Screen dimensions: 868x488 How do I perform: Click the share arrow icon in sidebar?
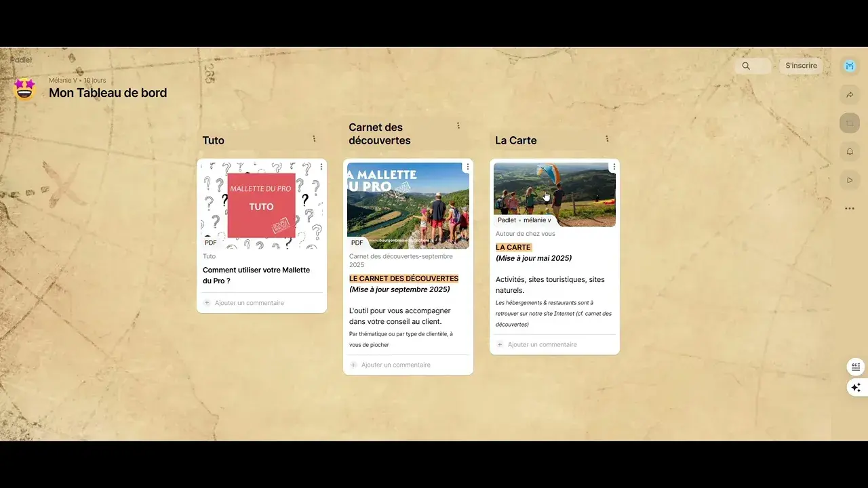coord(850,95)
